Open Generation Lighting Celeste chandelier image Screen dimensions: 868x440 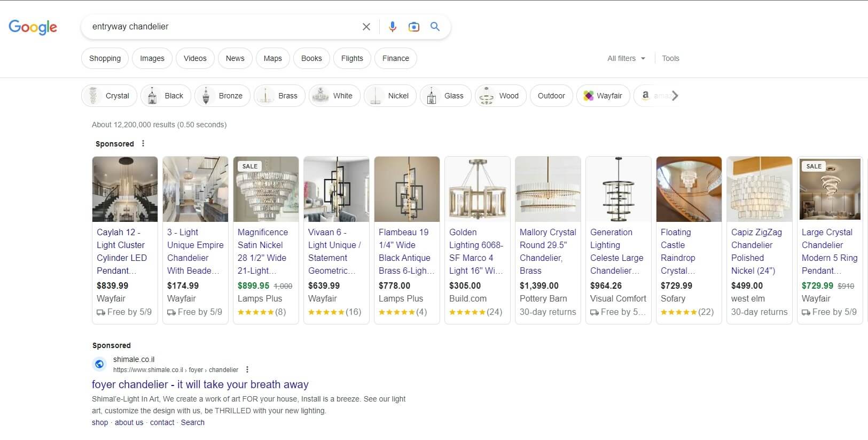[x=619, y=189]
